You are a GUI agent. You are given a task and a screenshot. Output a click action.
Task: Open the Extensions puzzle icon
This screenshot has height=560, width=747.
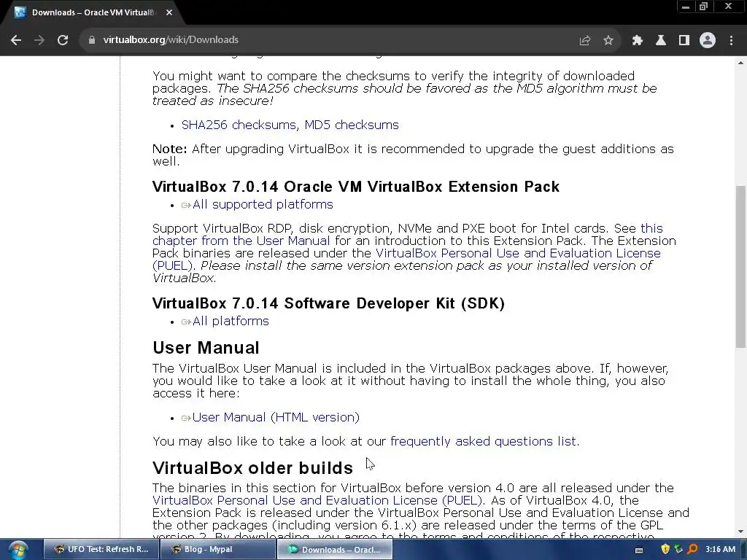tap(638, 40)
